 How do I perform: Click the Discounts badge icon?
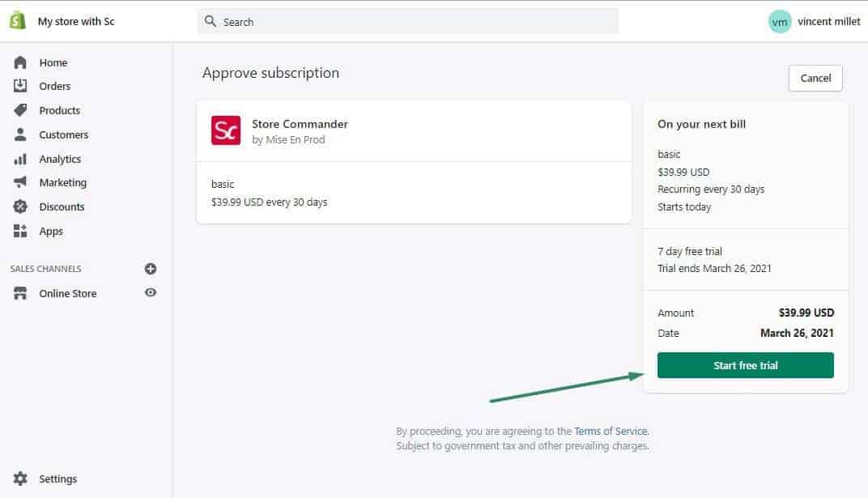pyautogui.click(x=20, y=206)
